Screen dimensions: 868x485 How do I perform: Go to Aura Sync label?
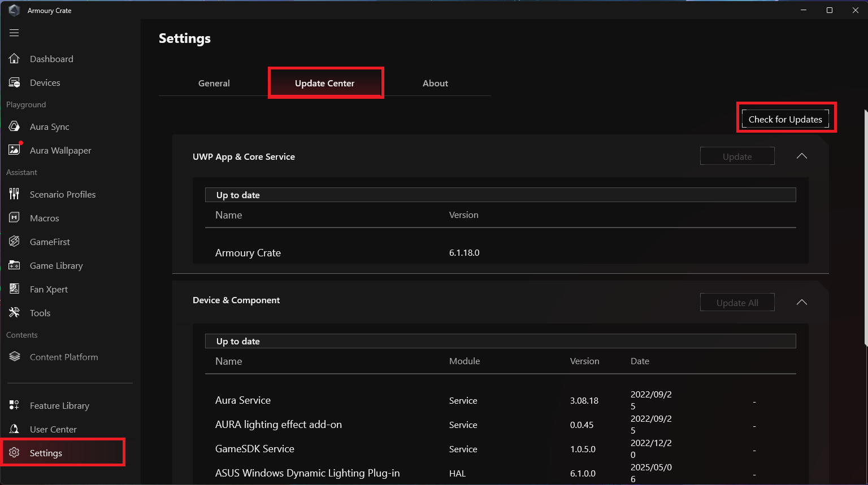click(49, 127)
